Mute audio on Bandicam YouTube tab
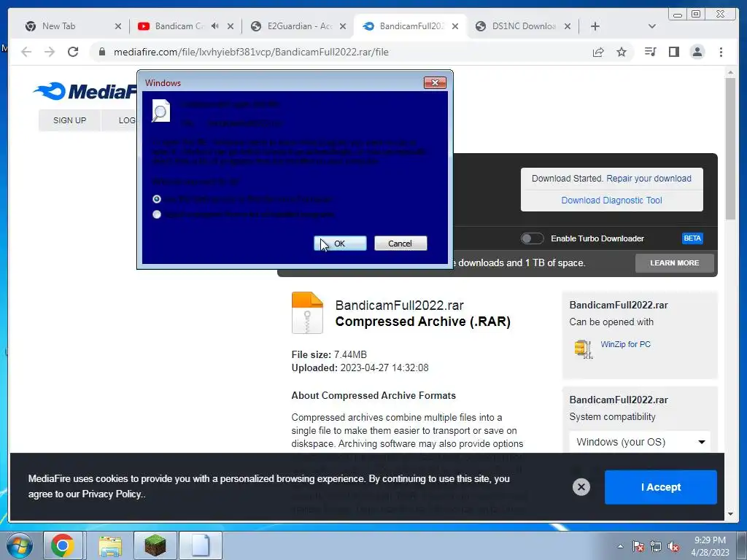 pos(215,26)
